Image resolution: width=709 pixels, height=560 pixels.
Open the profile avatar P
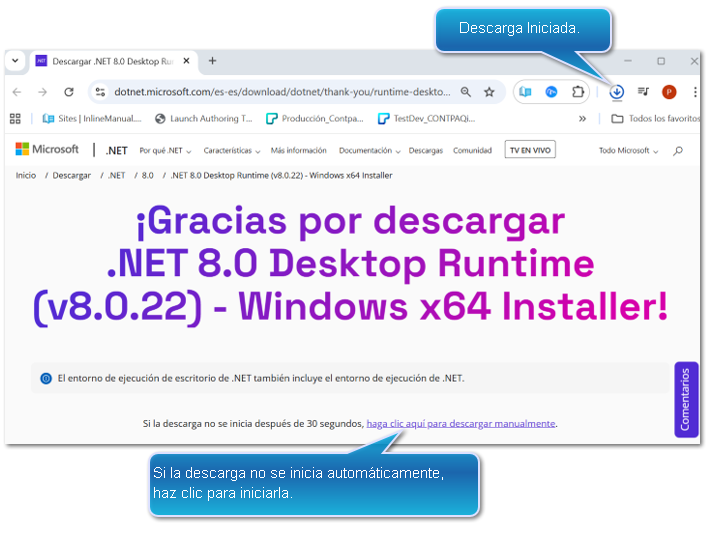[x=669, y=92]
